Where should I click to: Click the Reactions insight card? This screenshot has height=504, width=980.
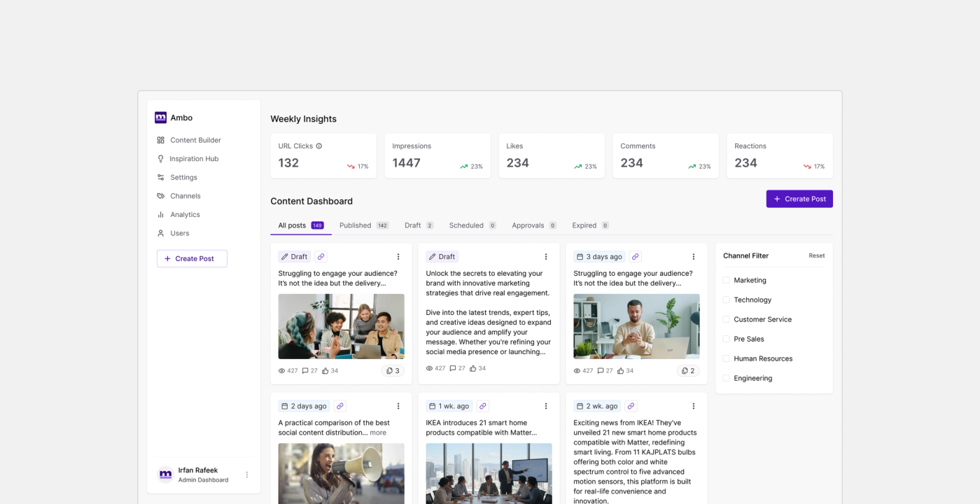pos(779,156)
